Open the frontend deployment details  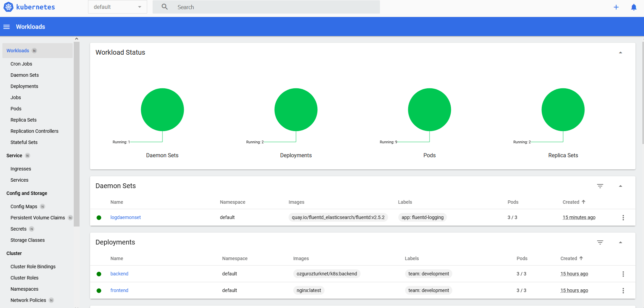point(119,290)
